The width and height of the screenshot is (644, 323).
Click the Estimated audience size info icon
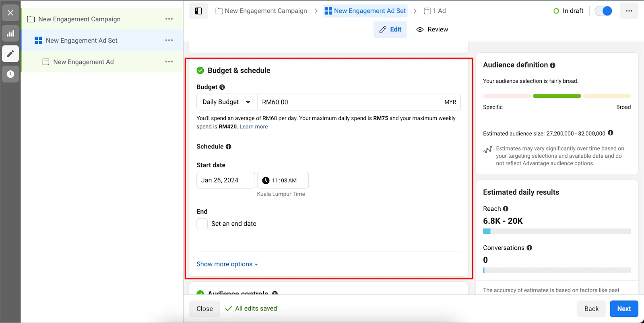[x=611, y=133]
